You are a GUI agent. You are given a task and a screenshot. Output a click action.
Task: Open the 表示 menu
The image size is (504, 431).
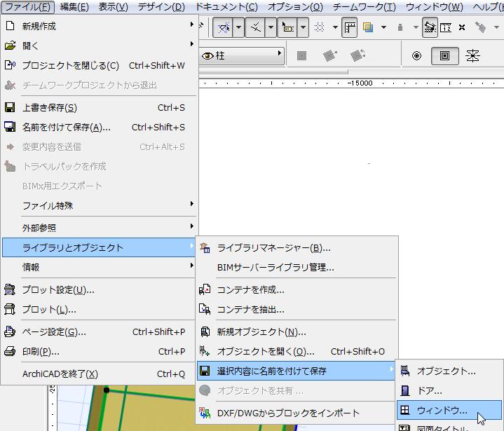(113, 7)
